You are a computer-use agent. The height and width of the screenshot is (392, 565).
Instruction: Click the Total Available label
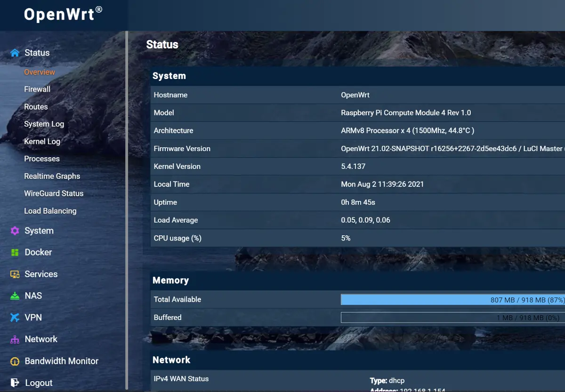tap(178, 300)
